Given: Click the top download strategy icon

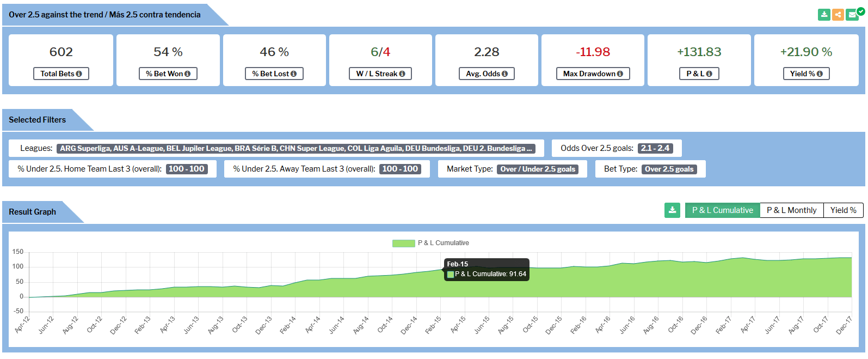Looking at the screenshot, I should pyautogui.click(x=824, y=15).
